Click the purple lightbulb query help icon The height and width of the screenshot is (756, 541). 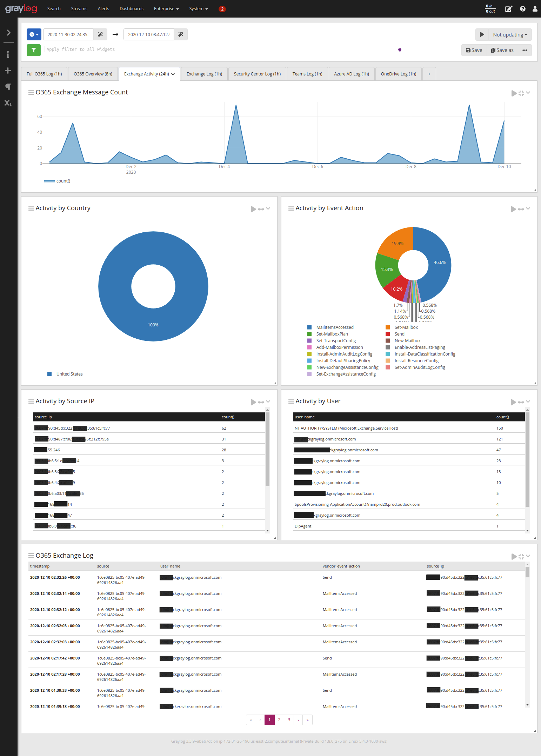click(x=400, y=50)
